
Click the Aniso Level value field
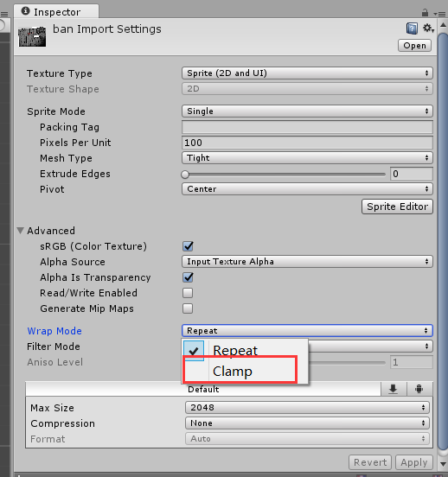point(411,362)
